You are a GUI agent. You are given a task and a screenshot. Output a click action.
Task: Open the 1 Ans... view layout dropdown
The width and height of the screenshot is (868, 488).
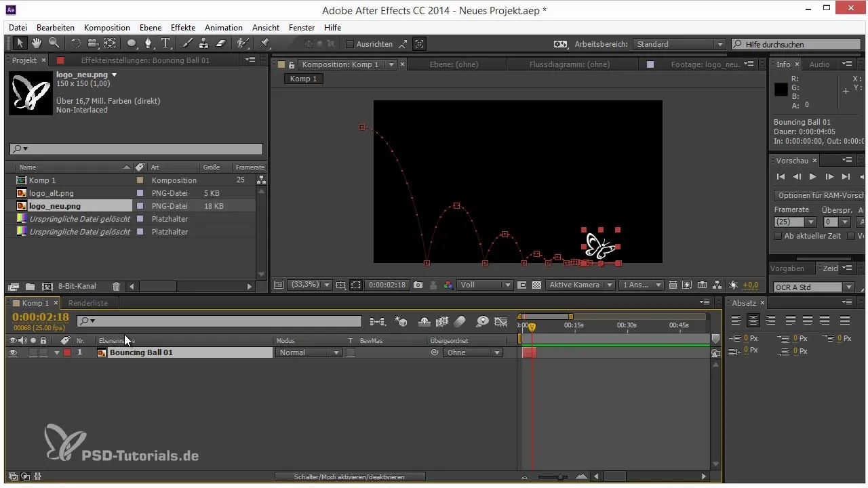[x=642, y=285]
